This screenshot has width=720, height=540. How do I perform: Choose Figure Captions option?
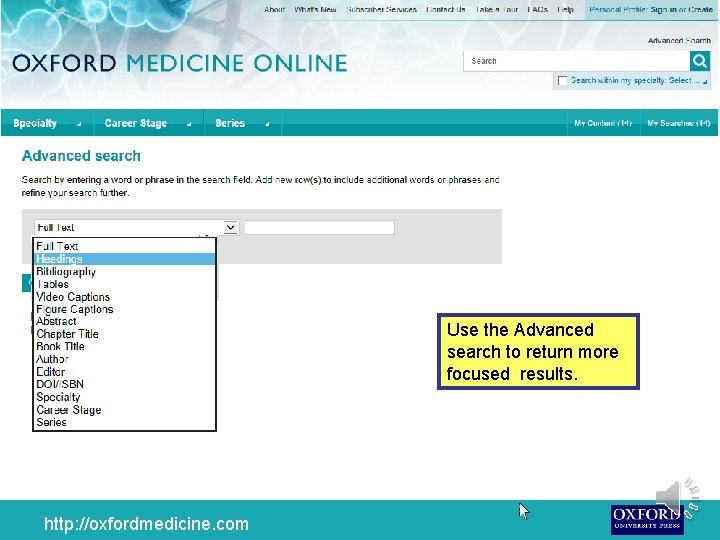tap(124, 309)
